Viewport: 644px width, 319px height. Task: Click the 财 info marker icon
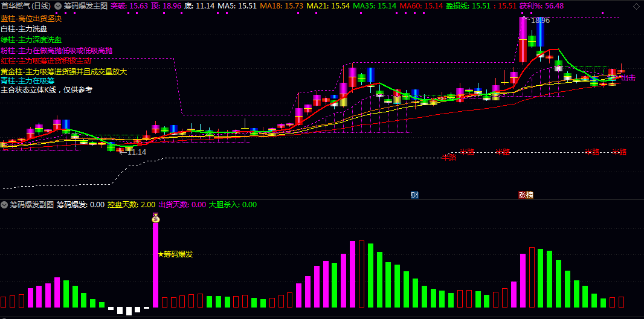pyautogui.click(x=415, y=195)
